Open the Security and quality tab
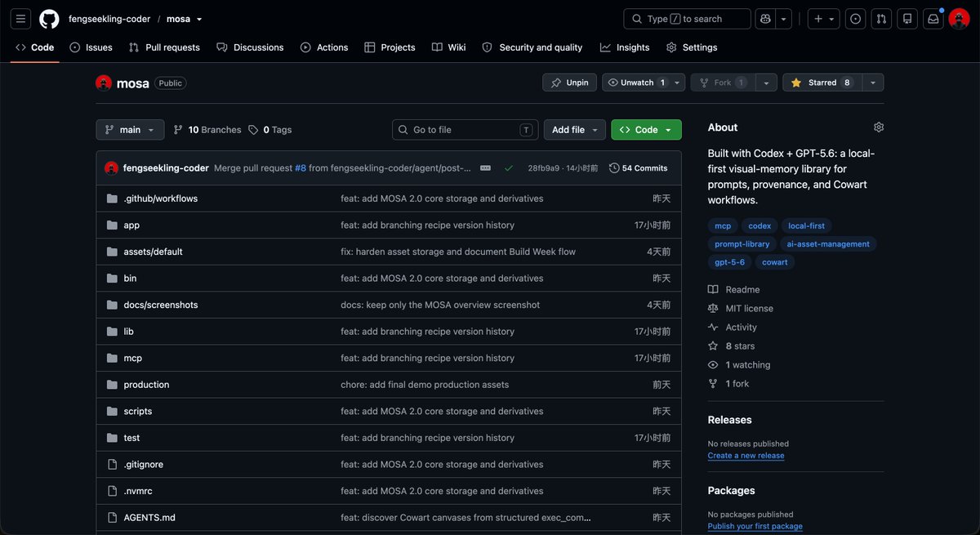The width and height of the screenshot is (980, 535). point(532,47)
